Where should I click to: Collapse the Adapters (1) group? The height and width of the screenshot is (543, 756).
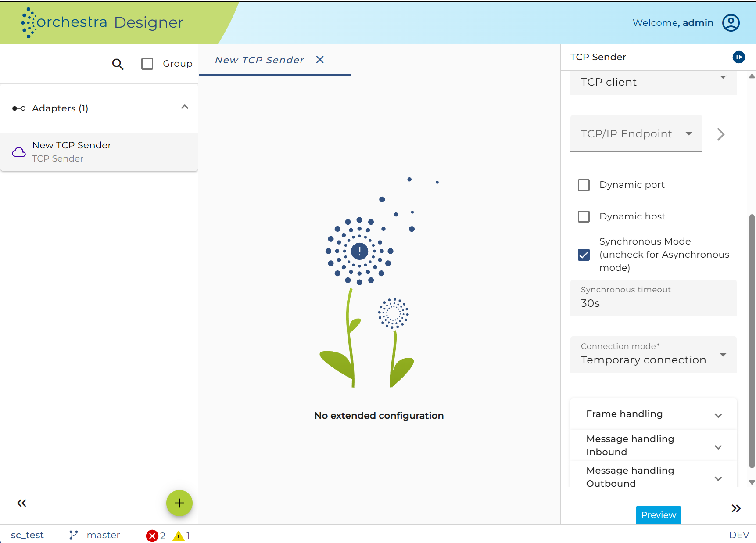185,107
